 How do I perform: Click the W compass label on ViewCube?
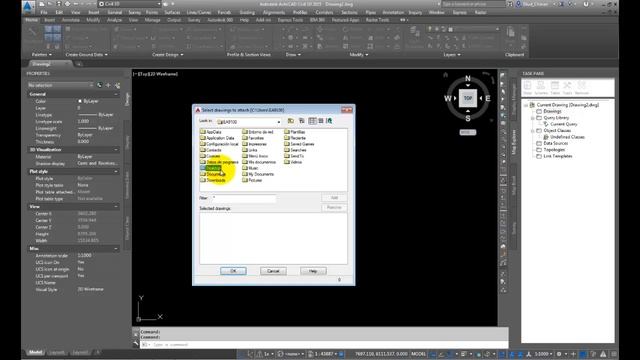point(448,98)
